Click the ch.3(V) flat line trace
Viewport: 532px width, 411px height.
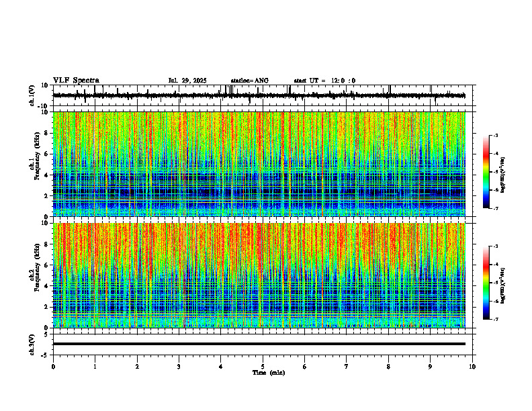tap(259, 344)
